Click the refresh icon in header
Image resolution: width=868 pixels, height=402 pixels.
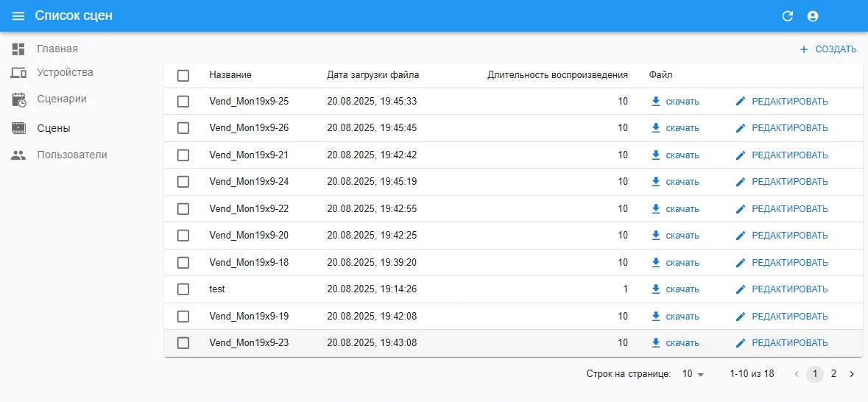[x=787, y=16]
